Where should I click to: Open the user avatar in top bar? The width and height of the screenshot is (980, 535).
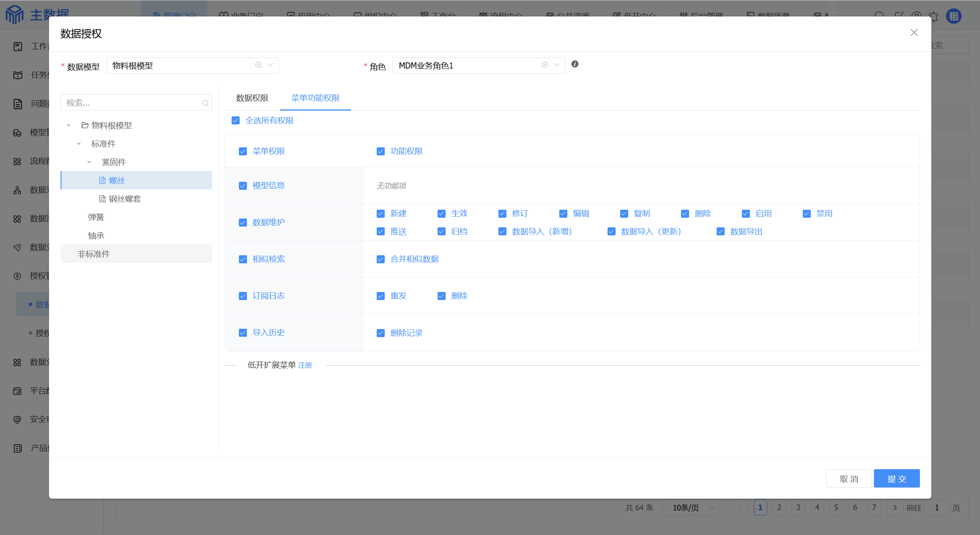pyautogui.click(x=953, y=16)
